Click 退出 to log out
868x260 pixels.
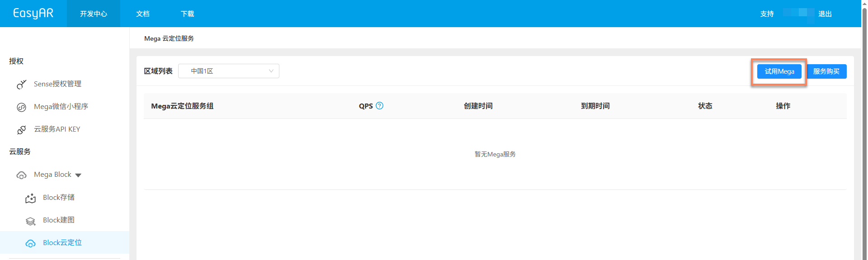point(825,14)
